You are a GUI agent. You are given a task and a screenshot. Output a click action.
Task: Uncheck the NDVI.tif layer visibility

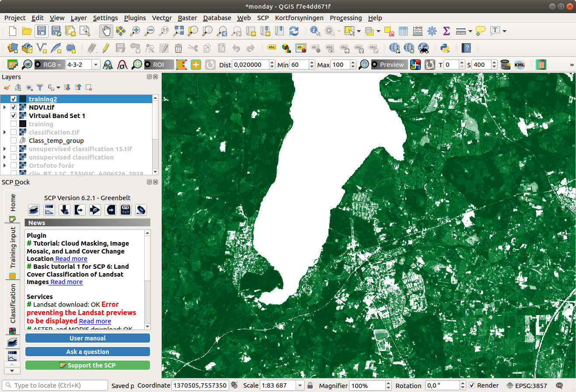coord(14,108)
